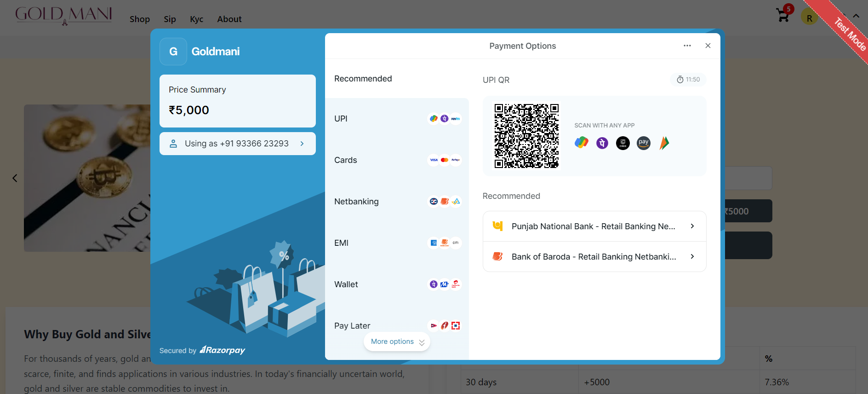Image resolution: width=868 pixels, height=394 pixels.
Task: Click the PhonePe icon under Scan with any app
Action: click(x=602, y=143)
